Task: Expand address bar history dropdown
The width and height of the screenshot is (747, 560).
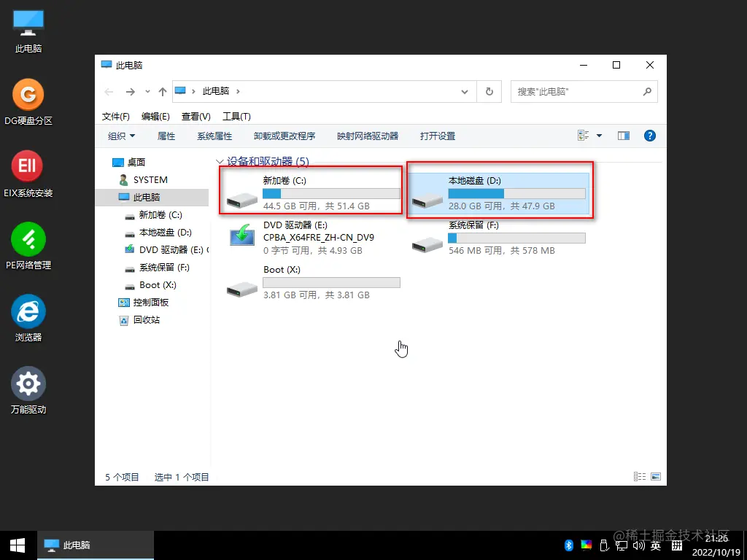Action: click(465, 92)
